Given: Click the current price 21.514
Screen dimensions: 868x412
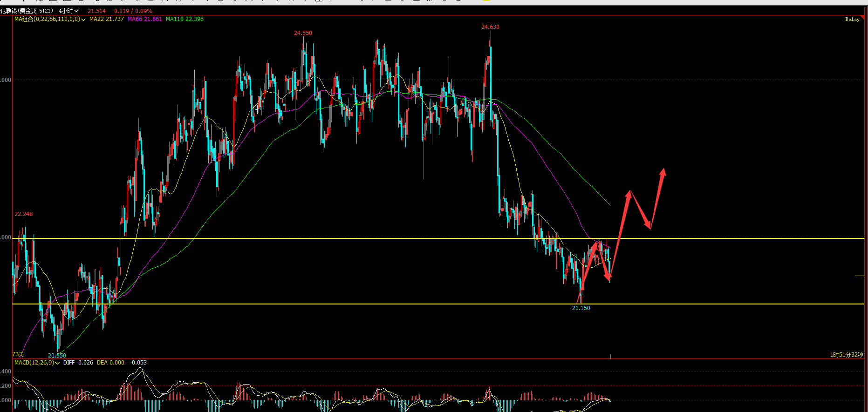Looking at the screenshot, I should (96, 11).
